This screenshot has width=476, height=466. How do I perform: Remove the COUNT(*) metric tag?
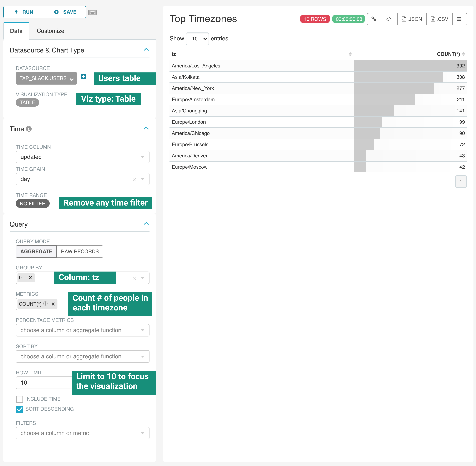(x=53, y=304)
